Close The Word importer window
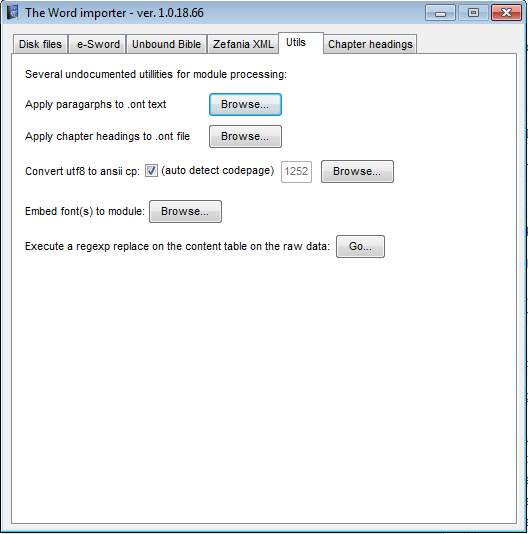The height and width of the screenshot is (534, 528). (507, 13)
